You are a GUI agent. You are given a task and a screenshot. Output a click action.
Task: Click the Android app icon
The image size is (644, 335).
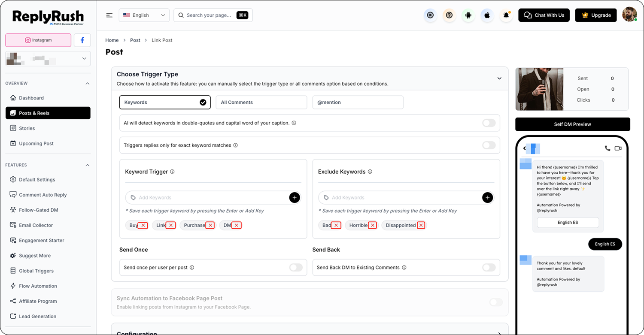click(x=468, y=15)
